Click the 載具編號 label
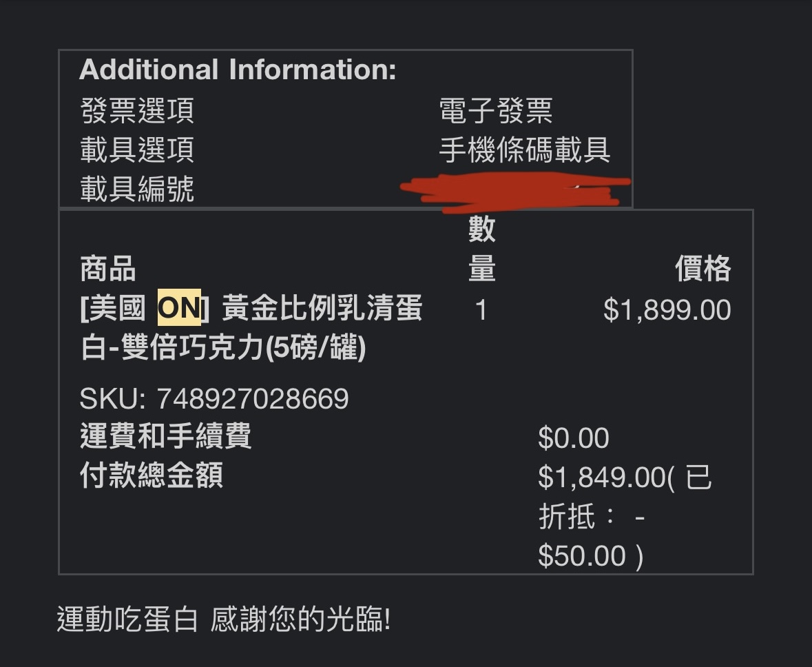812x667 pixels. pyautogui.click(x=137, y=189)
